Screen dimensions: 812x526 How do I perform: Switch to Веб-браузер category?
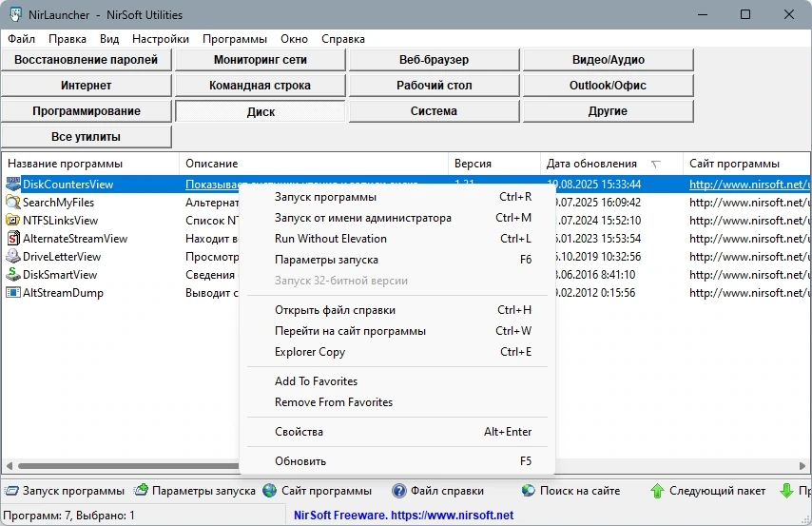[x=434, y=60]
